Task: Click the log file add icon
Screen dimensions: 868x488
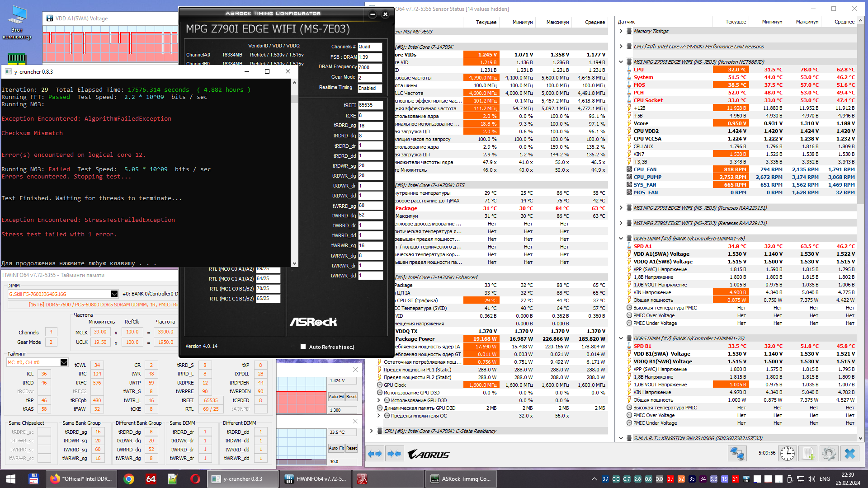Action: [x=808, y=453]
